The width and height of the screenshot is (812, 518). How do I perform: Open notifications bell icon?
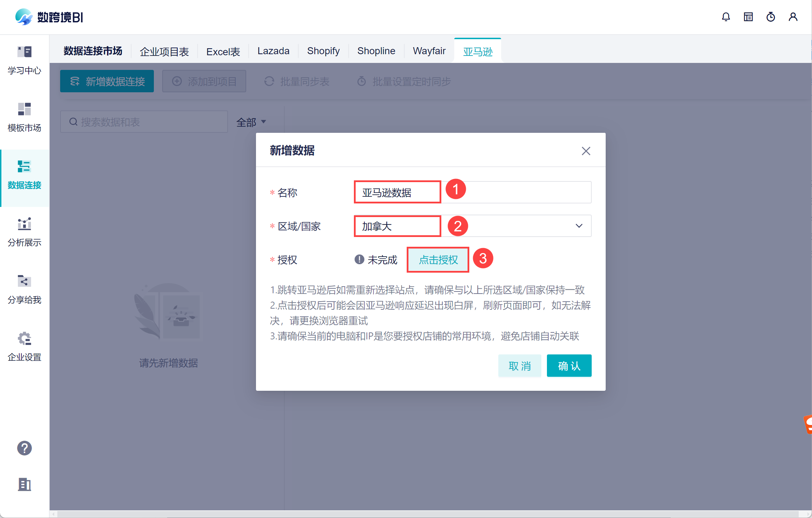pyautogui.click(x=726, y=17)
